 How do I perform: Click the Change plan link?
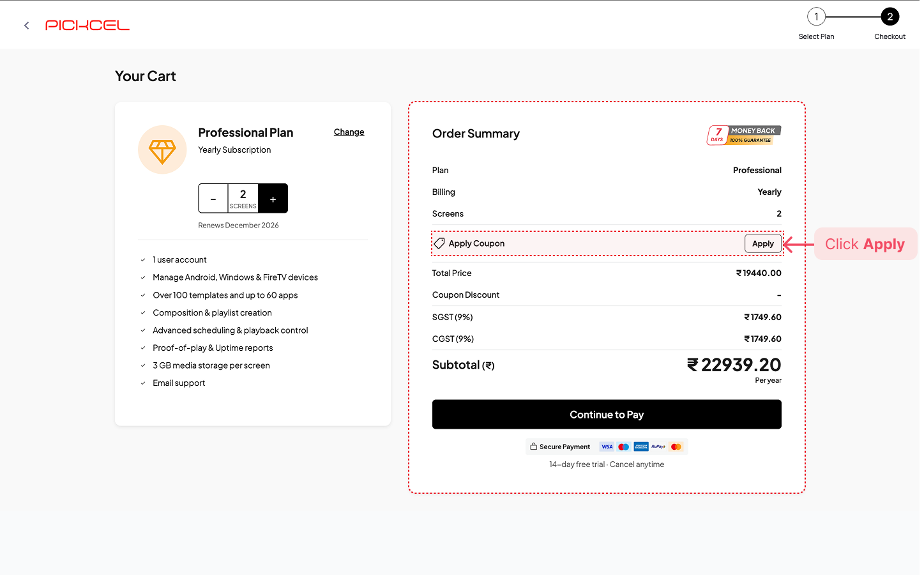(349, 132)
